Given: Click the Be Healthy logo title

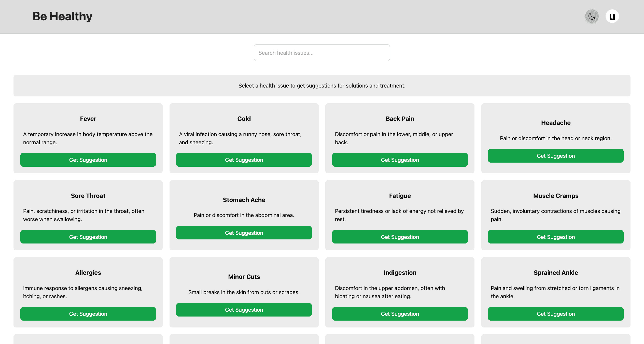Looking at the screenshot, I should 62,17.
